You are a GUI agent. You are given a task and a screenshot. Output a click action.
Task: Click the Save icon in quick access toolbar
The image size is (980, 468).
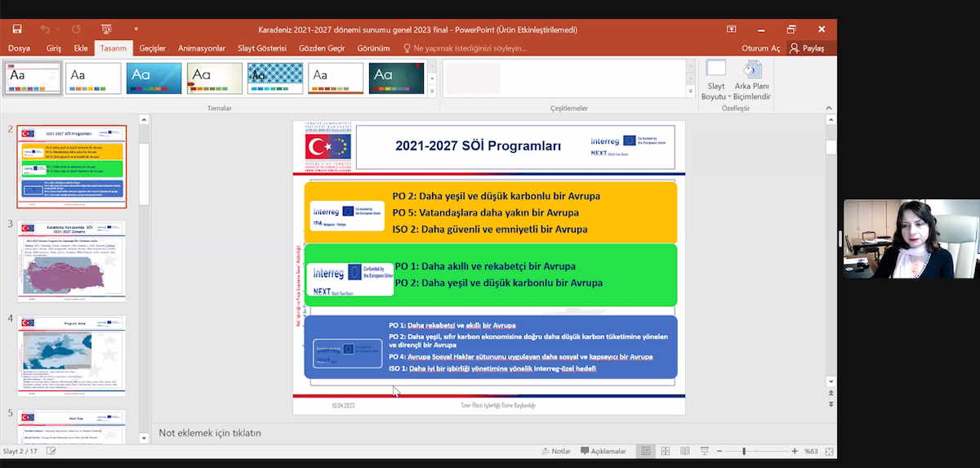pyautogui.click(x=16, y=29)
